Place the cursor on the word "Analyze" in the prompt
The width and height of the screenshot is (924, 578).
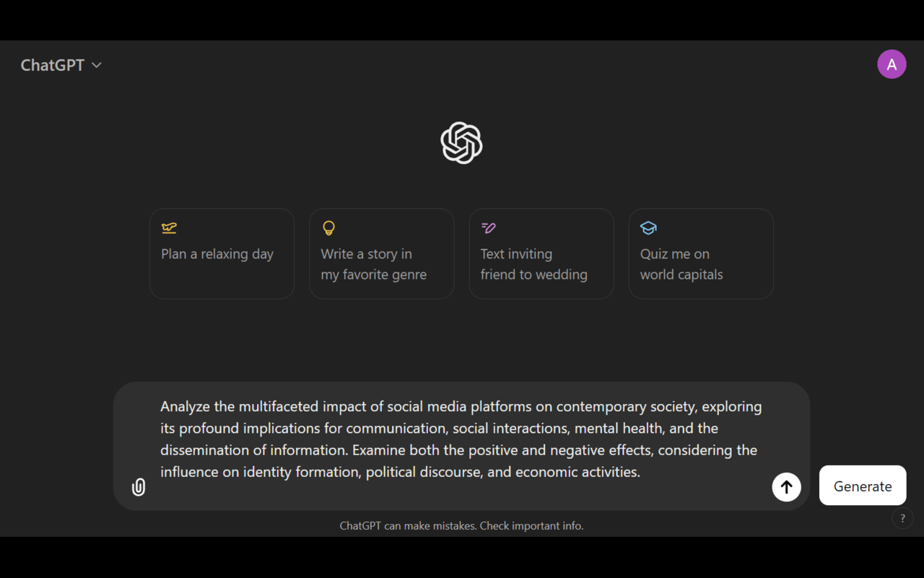tap(187, 407)
